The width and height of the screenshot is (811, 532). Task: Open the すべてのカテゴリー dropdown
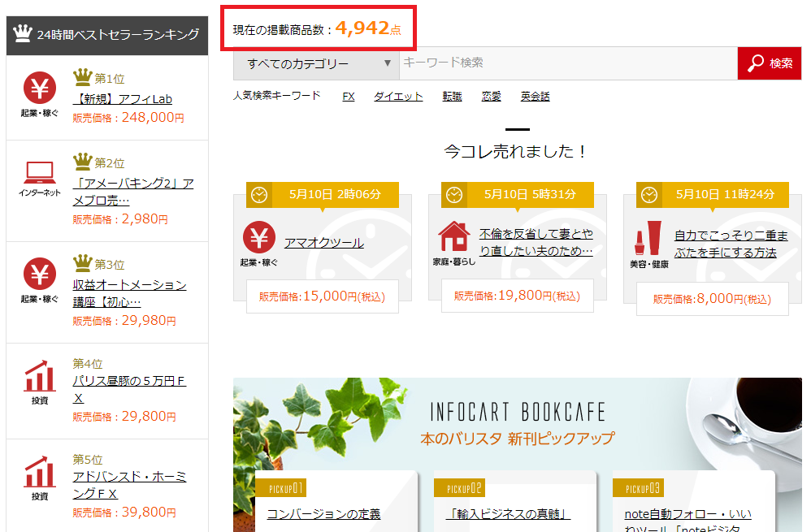(x=316, y=63)
